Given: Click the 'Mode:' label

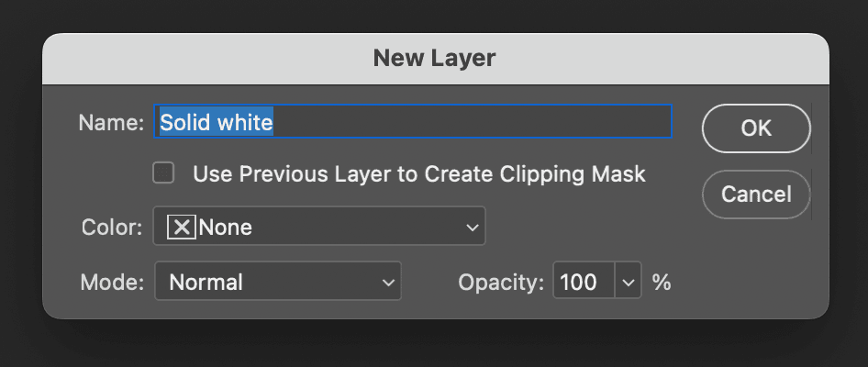Looking at the screenshot, I should (x=112, y=283).
